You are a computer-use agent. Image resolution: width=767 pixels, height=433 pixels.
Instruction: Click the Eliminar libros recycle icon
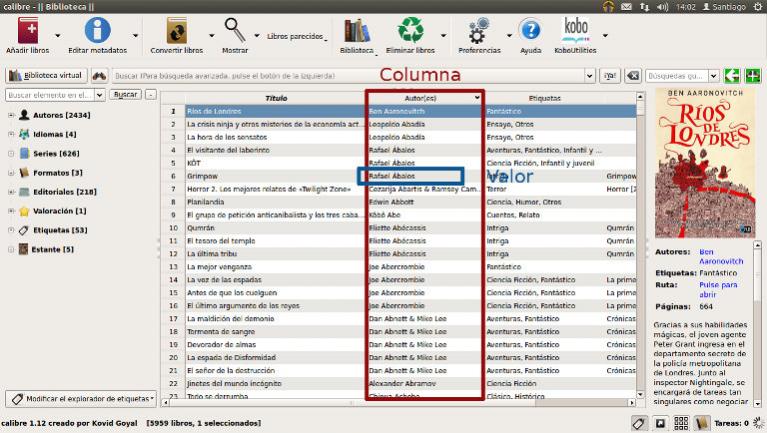click(x=410, y=31)
